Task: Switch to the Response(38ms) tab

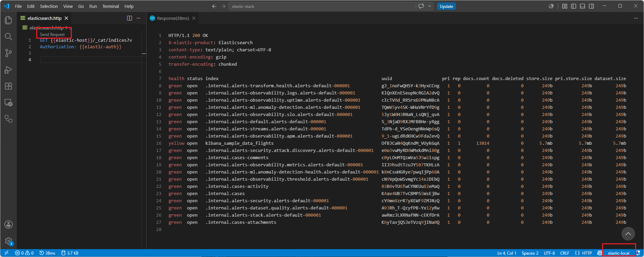Action: [x=173, y=18]
